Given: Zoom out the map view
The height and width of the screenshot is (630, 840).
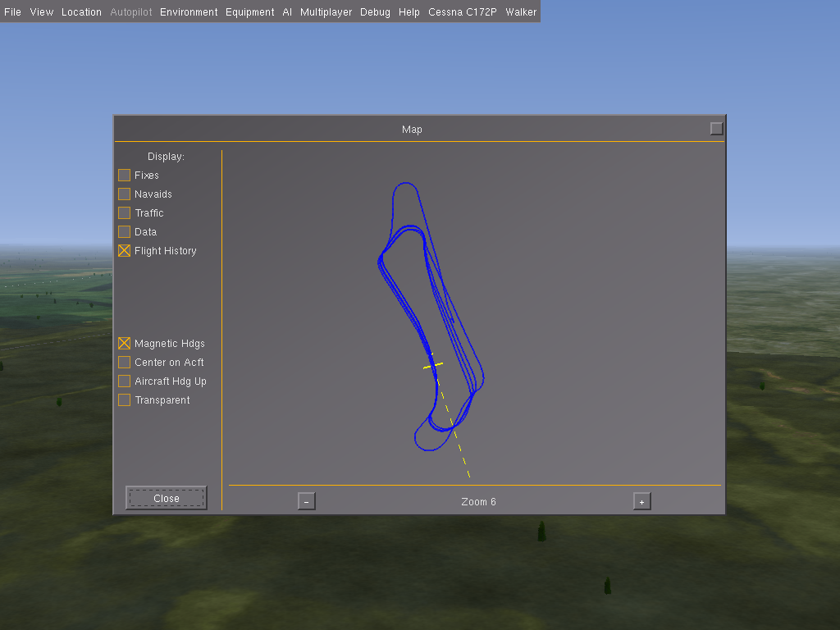Looking at the screenshot, I should 306,500.
